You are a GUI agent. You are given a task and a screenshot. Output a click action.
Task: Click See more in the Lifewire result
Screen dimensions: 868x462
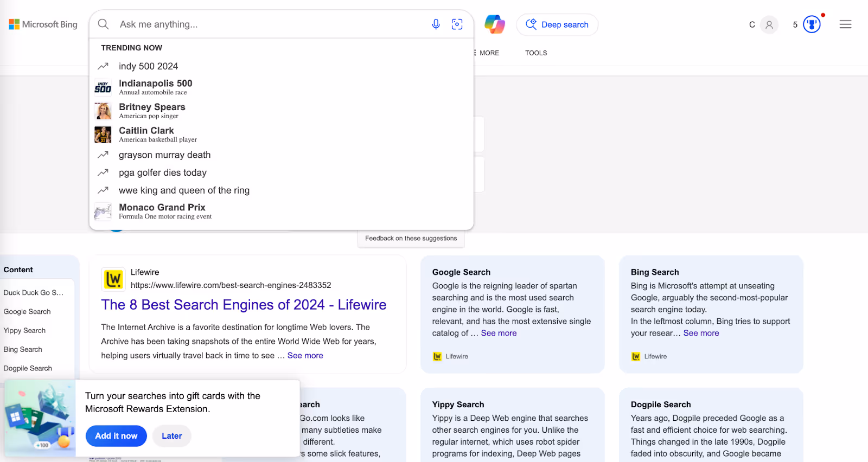(x=305, y=356)
